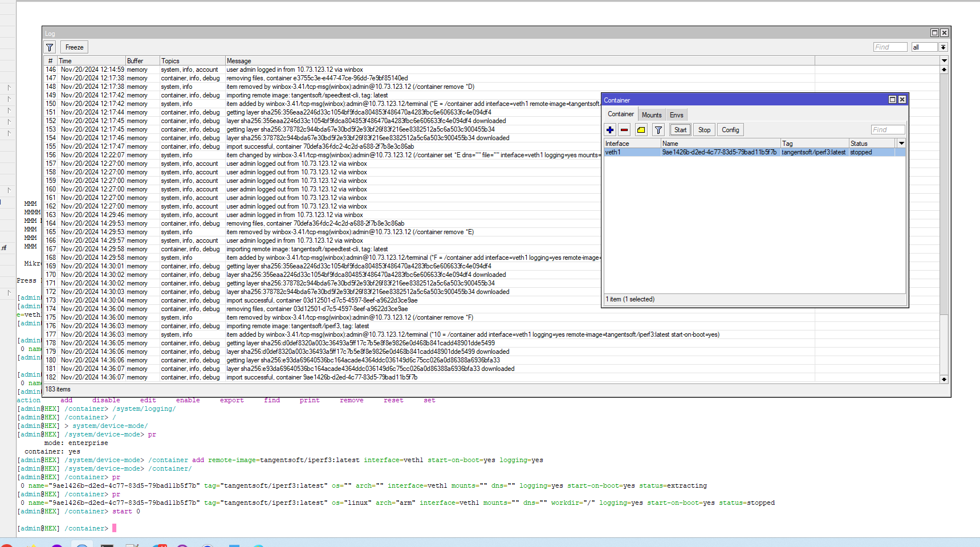The height and width of the screenshot is (547, 980).
Task: Start the selected container
Action: click(680, 130)
